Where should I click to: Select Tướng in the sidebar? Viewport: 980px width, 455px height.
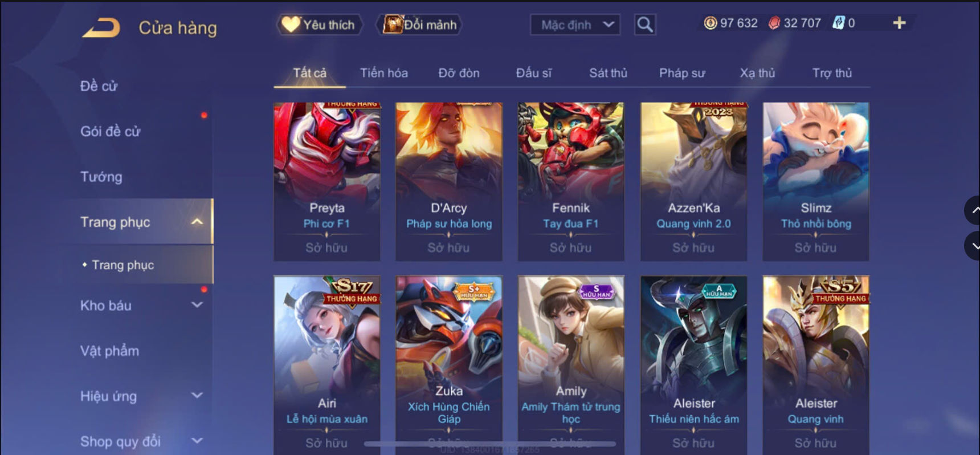[101, 177]
